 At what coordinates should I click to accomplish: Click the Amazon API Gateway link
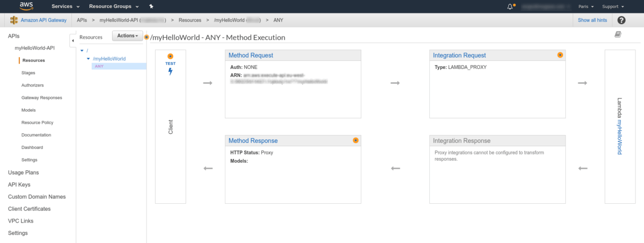(x=44, y=20)
